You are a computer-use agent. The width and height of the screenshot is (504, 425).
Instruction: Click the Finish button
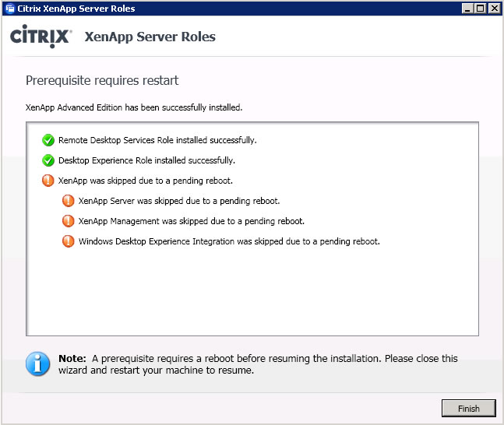[x=468, y=409]
